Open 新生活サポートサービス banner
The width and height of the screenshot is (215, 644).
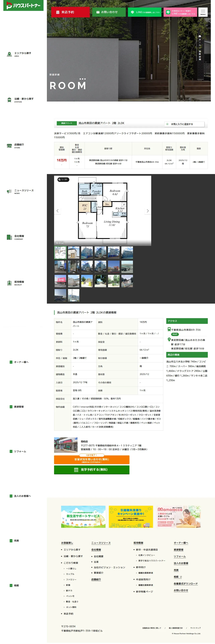tap(83, 517)
